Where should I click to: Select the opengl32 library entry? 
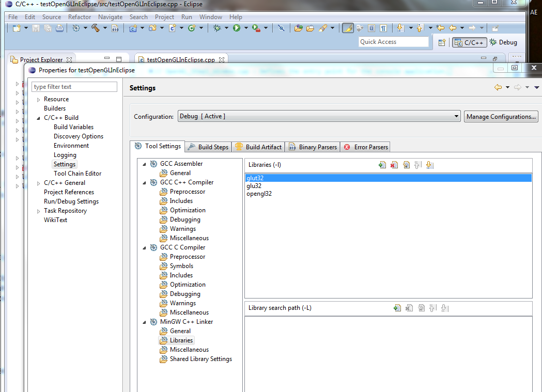pos(259,194)
